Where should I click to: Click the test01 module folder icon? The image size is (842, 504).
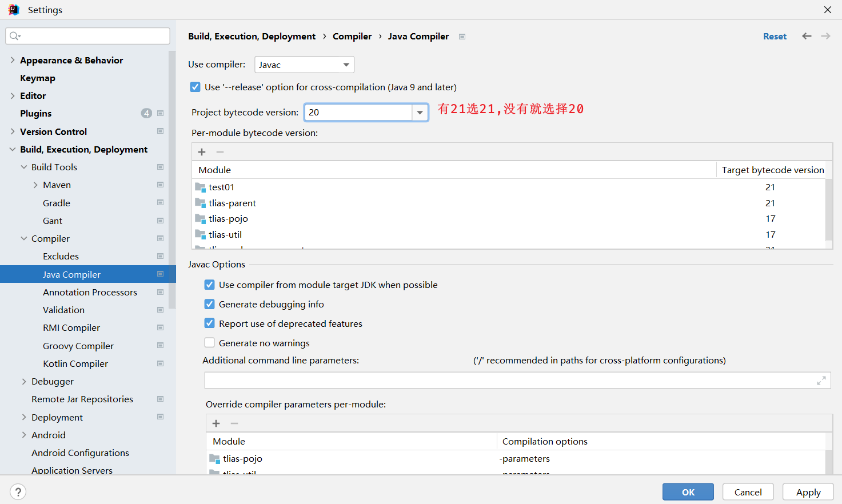click(200, 187)
